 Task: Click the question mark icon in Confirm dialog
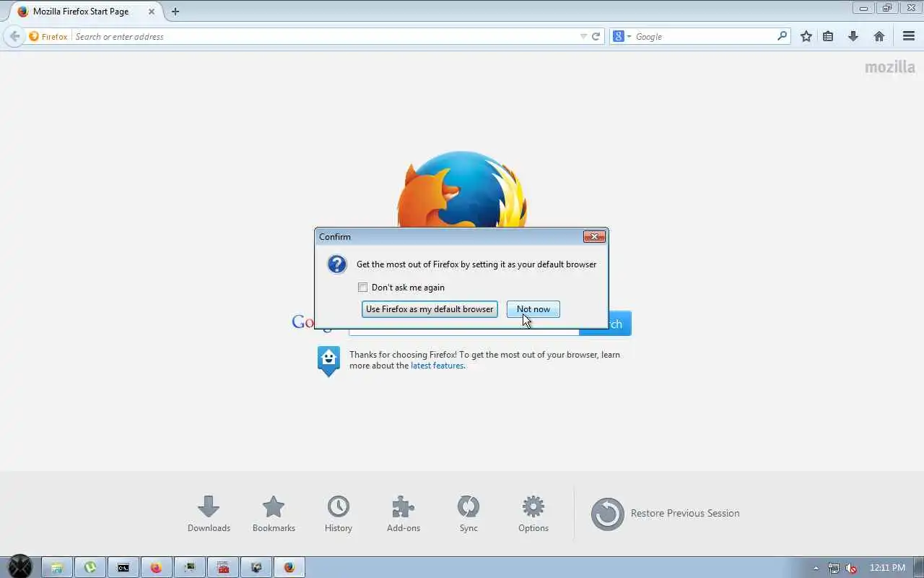337,264
